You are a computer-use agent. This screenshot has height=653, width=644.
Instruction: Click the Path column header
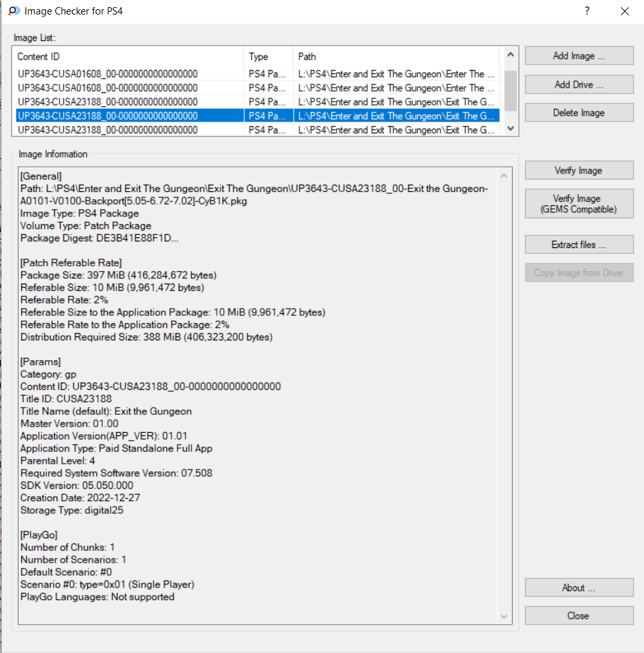click(x=396, y=57)
